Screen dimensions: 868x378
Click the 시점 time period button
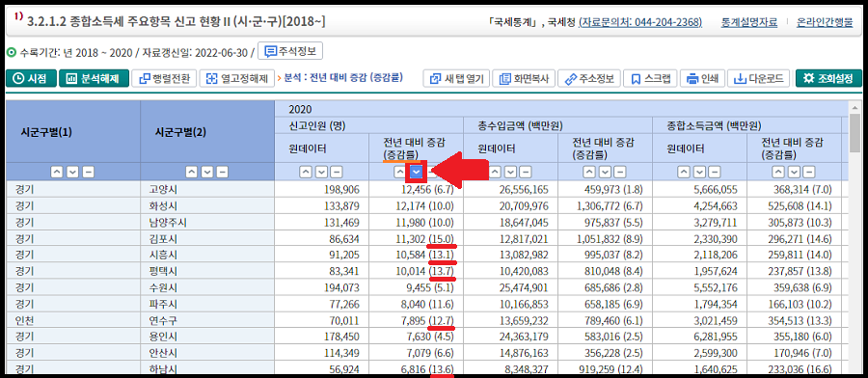[32, 78]
